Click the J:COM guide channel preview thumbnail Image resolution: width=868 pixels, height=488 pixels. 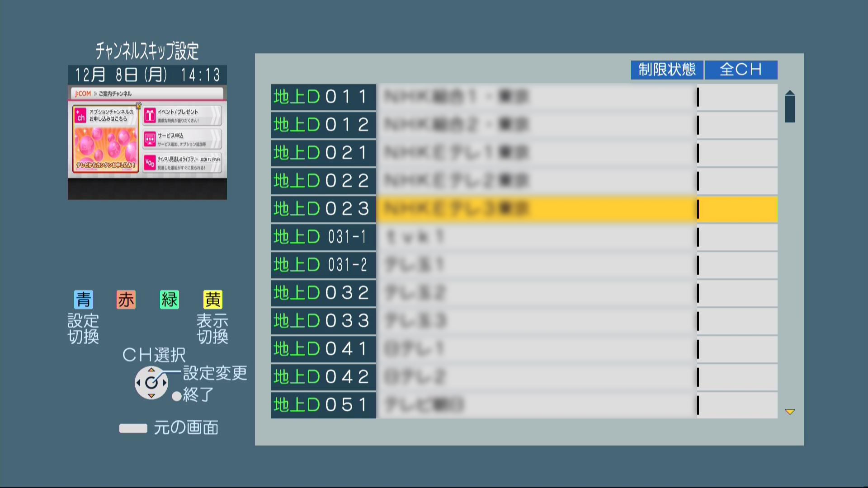(x=147, y=136)
